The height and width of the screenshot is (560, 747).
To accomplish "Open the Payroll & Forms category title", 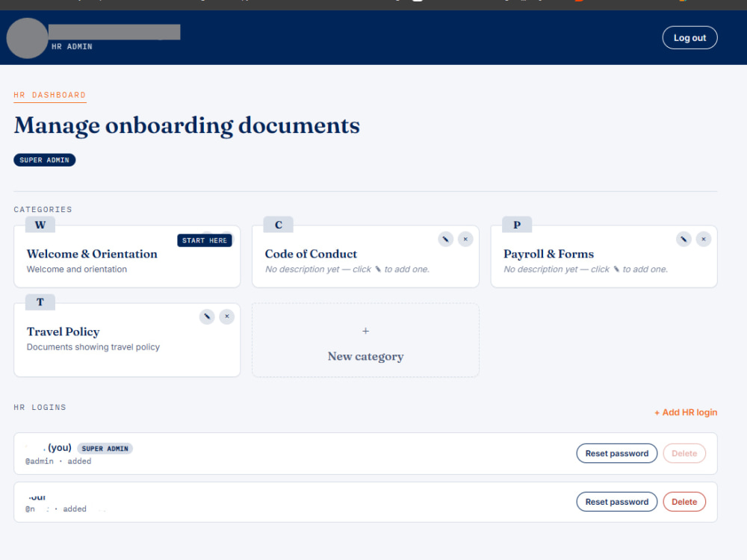I will tap(548, 254).
